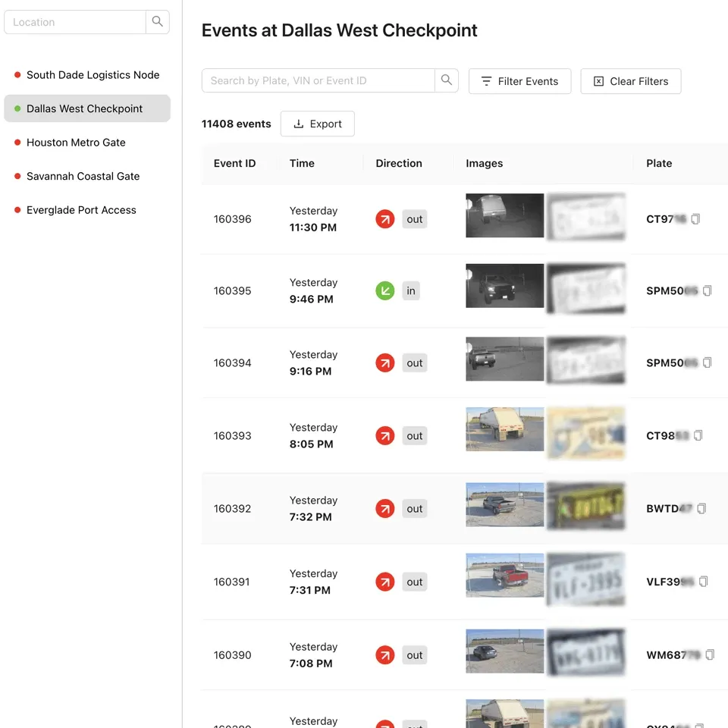This screenshot has width=728, height=728.
Task: Click green inbound arrow icon for event 160395
Action: [x=385, y=290]
